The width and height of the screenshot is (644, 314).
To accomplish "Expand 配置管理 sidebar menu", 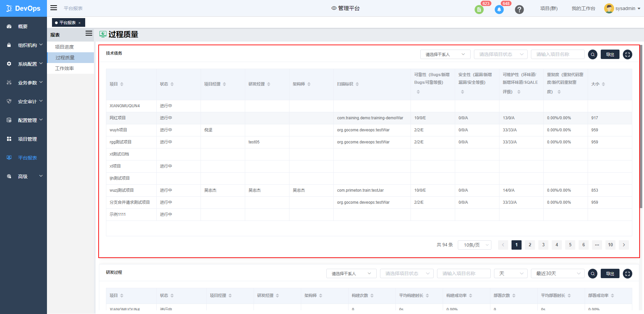I will tap(23, 120).
